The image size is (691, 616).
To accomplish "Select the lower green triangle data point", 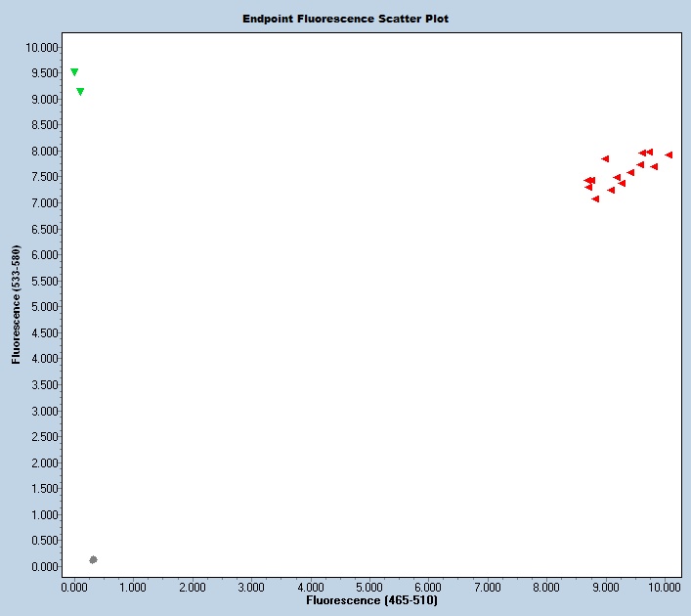I will point(80,92).
